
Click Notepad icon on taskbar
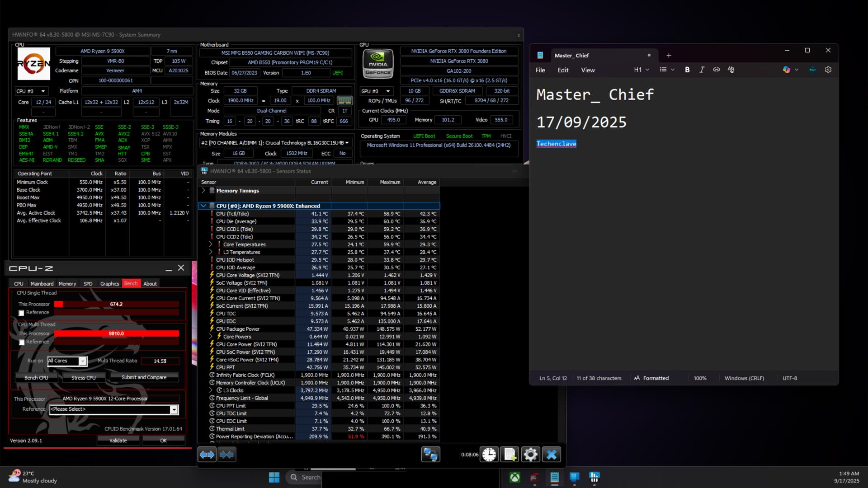coord(555,477)
